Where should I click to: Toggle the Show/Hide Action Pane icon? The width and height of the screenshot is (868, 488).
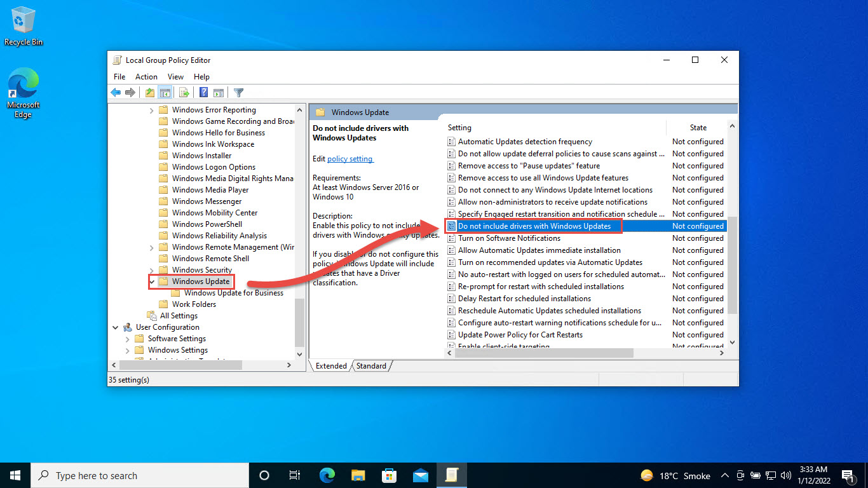tap(219, 92)
